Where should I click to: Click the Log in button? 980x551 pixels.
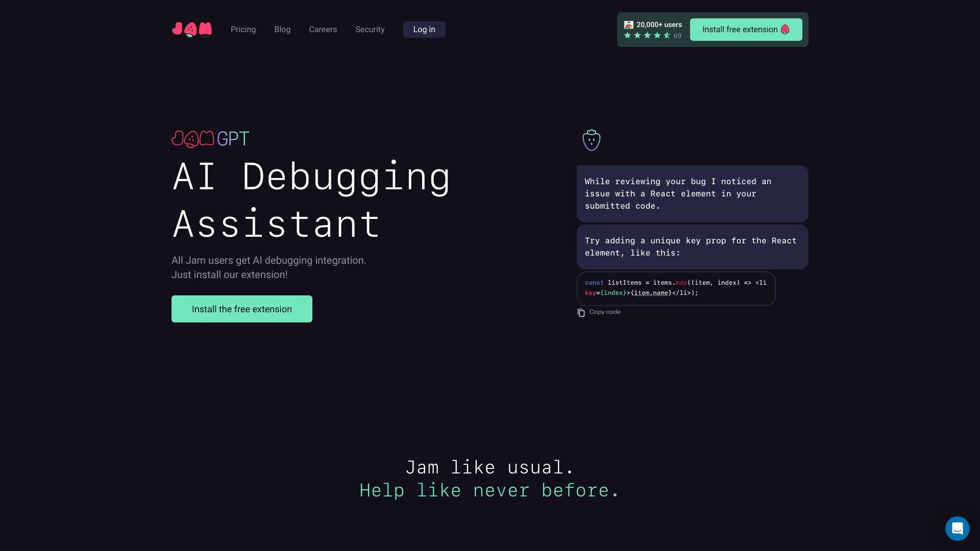pos(424,30)
